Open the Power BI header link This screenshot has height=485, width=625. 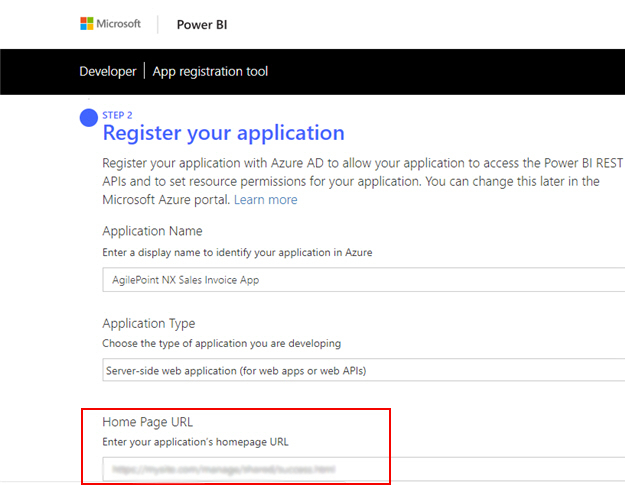pos(202,25)
